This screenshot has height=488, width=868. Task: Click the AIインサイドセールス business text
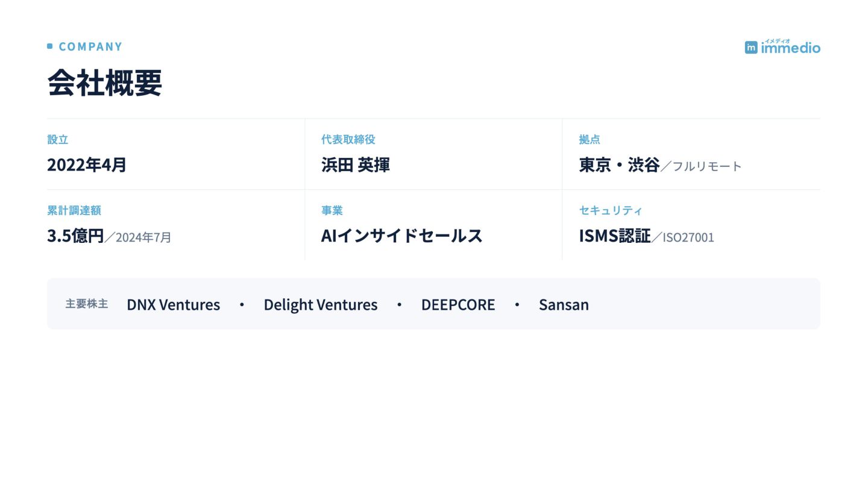[x=402, y=236]
